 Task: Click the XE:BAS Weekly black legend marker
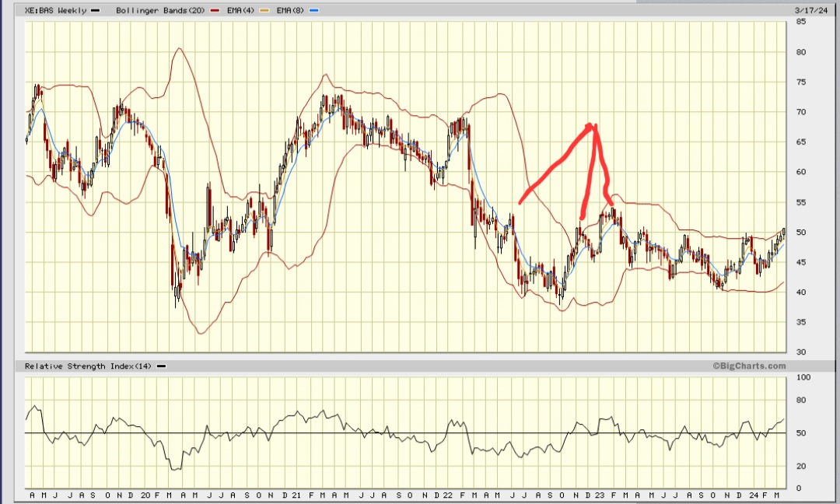click(x=96, y=10)
